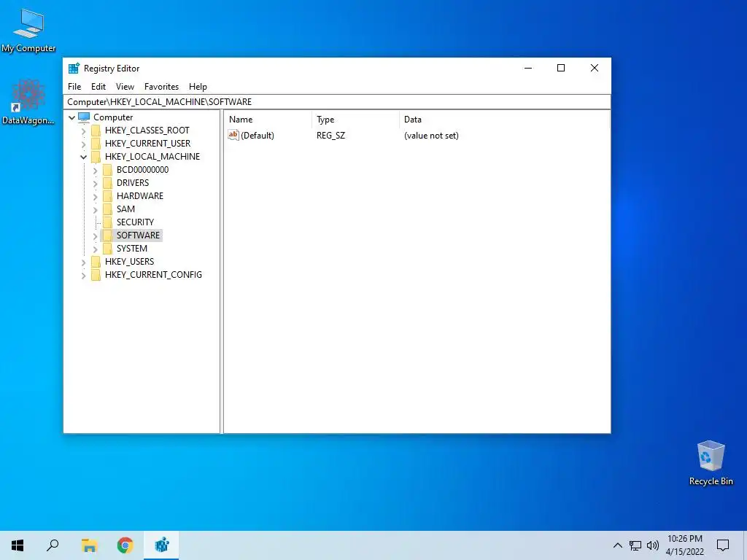The width and height of the screenshot is (747, 560).
Task: Expand the HKEY_CURRENT_USER arrow
Action: click(x=84, y=144)
